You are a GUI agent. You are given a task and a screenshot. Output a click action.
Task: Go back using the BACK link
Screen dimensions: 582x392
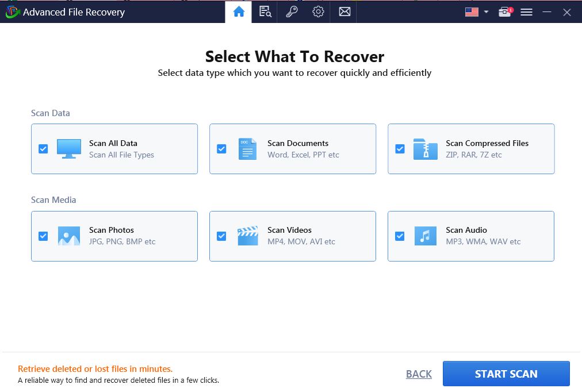click(x=419, y=374)
